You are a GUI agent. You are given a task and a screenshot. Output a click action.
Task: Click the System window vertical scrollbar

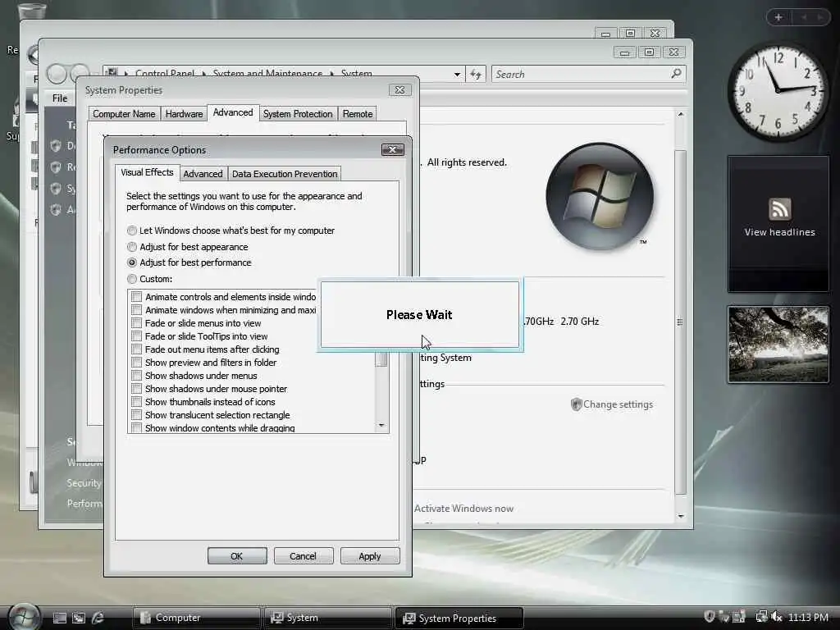click(680, 322)
